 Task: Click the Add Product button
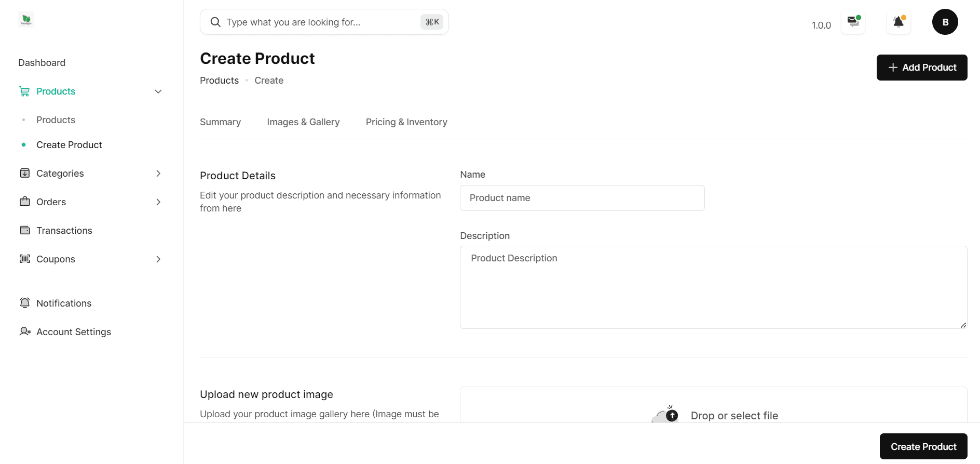coord(921,68)
